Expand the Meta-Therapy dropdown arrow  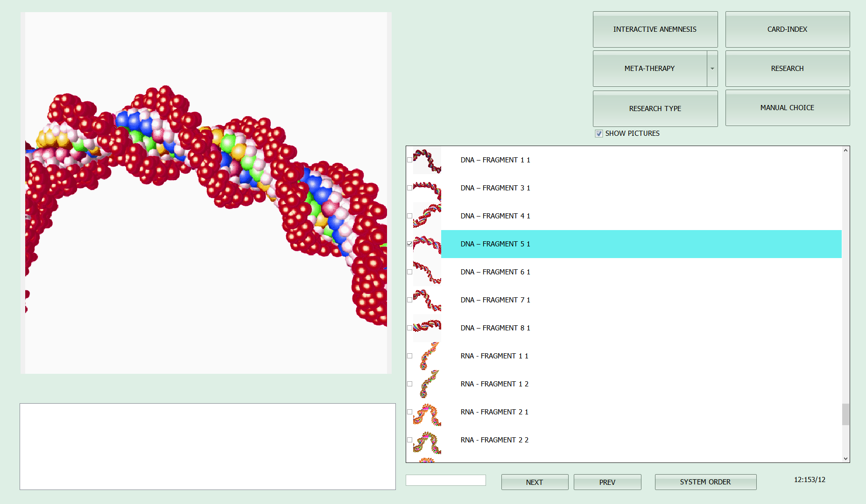[712, 69]
